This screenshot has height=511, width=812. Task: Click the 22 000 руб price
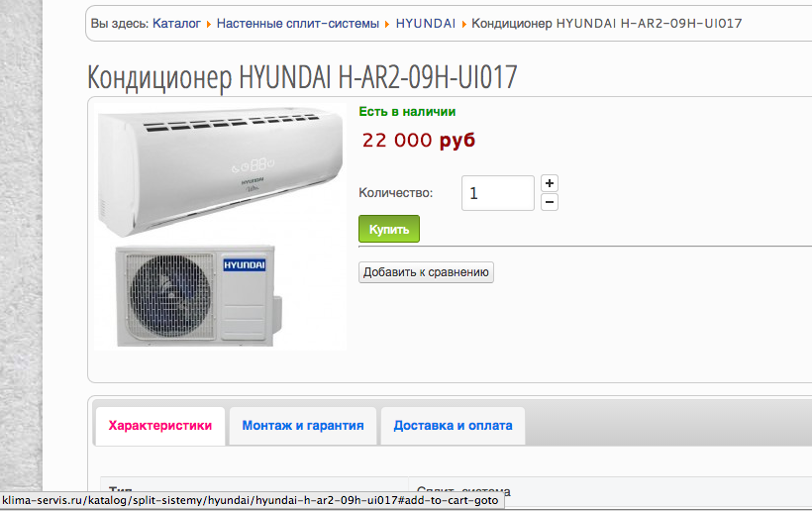pyautogui.click(x=419, y=141)
